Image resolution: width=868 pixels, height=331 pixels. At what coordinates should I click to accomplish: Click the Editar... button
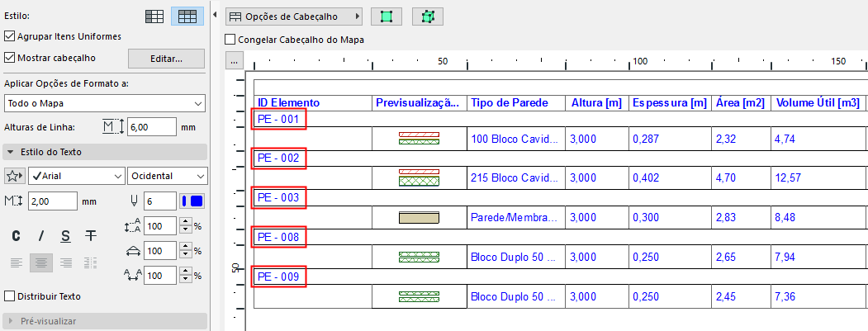coord(167,58)
